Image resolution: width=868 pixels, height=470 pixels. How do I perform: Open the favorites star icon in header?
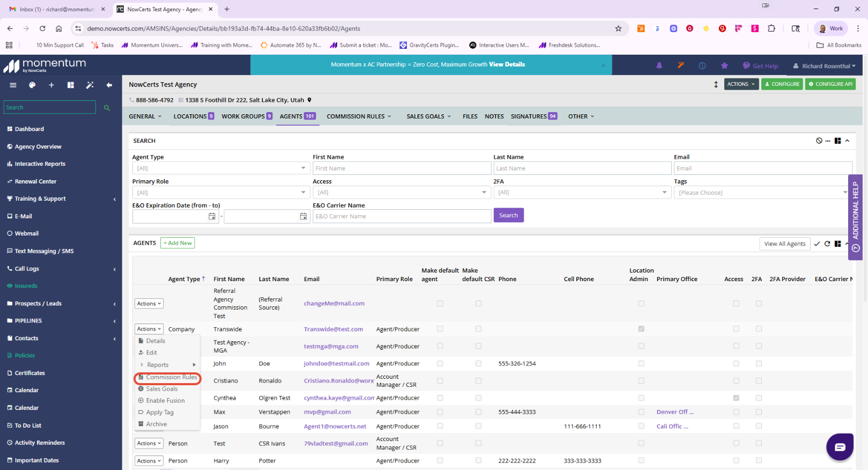coord(724,65)
